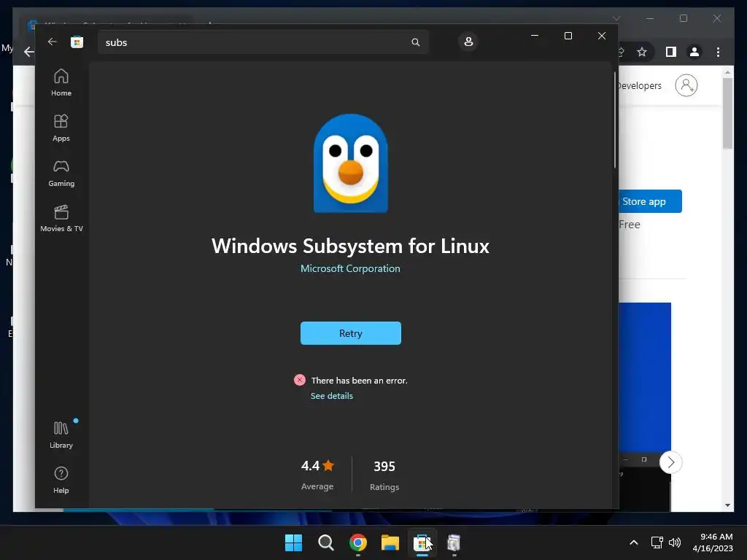Open the clock and date flyout
The width and height of the screenshot is (747, 560).
click(713, 542)
